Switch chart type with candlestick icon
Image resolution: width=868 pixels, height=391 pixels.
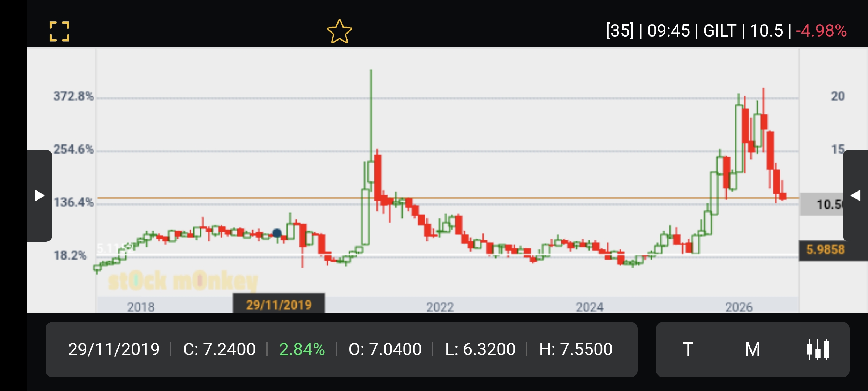point(818,349)
